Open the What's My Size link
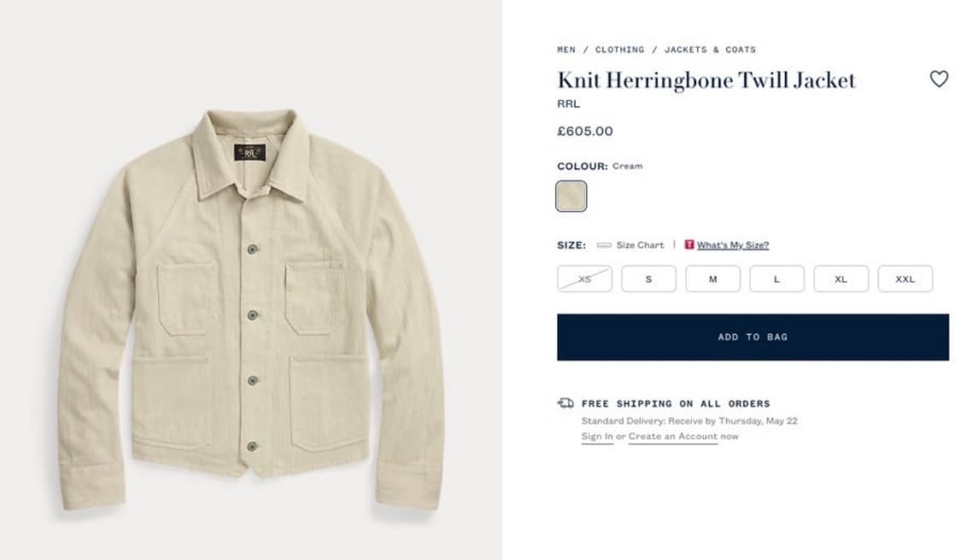Screen dimensions: 961x560 (x=733, y=245)
